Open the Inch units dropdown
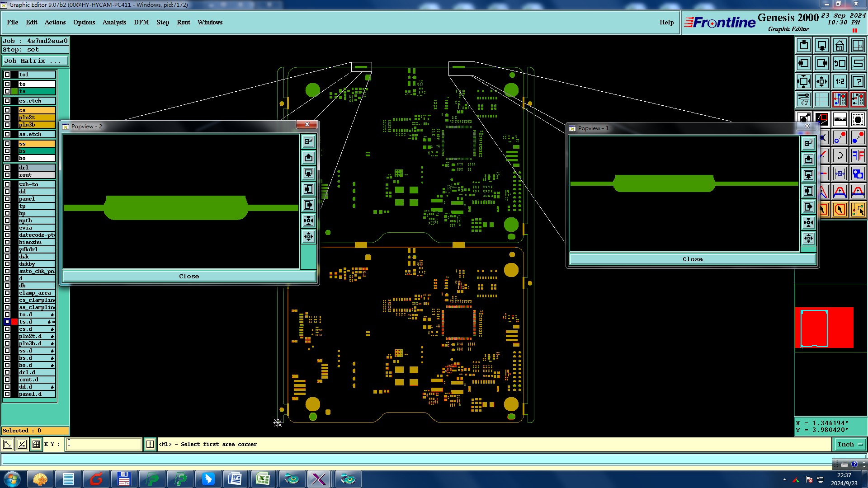 point(850,444)
